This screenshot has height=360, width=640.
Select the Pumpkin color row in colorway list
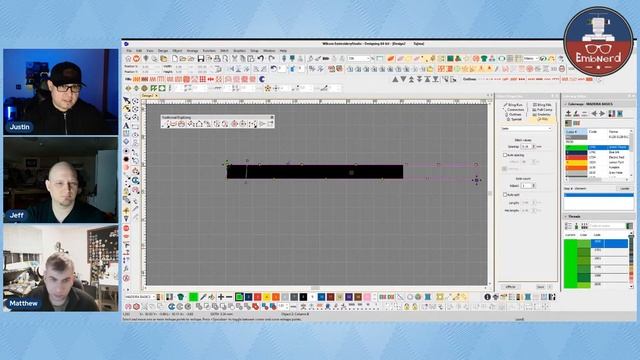tap(597, 167)
